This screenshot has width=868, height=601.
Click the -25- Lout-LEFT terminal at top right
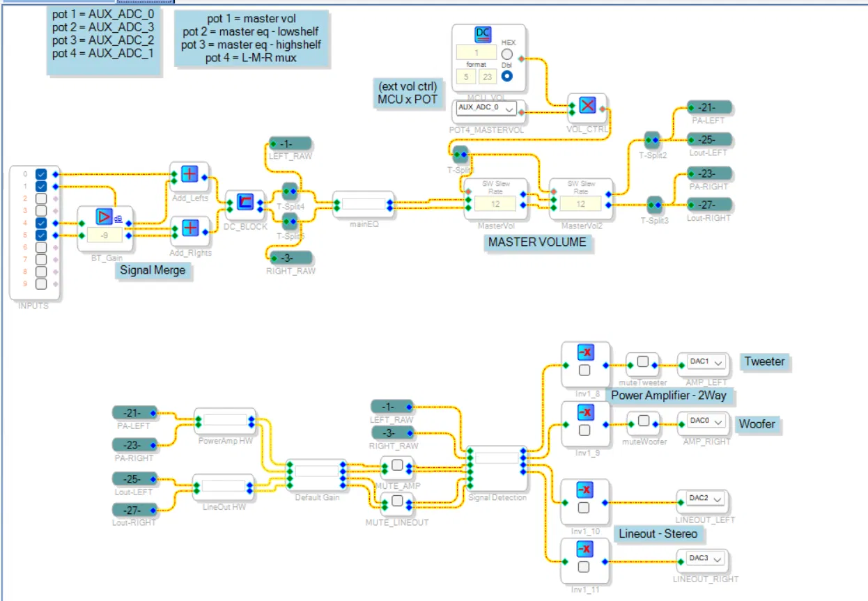pos(709,139)
